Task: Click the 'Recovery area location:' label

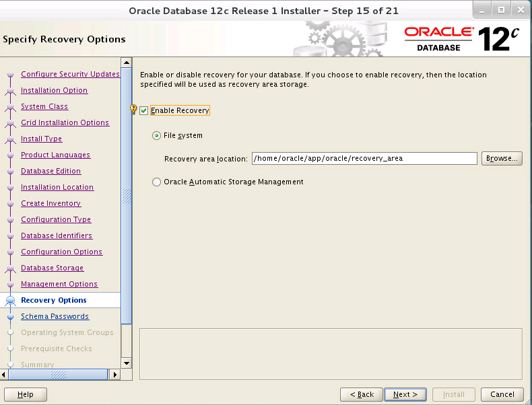Action: 206,159
